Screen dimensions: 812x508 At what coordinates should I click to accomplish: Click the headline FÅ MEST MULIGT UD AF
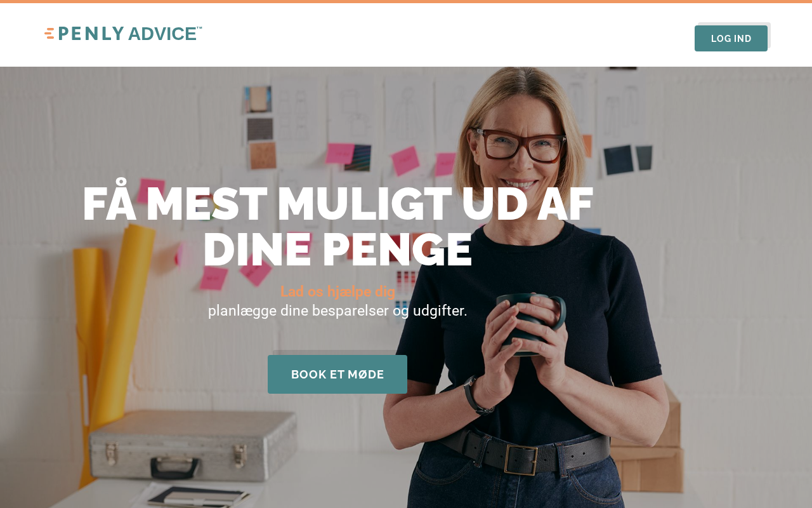337,204
